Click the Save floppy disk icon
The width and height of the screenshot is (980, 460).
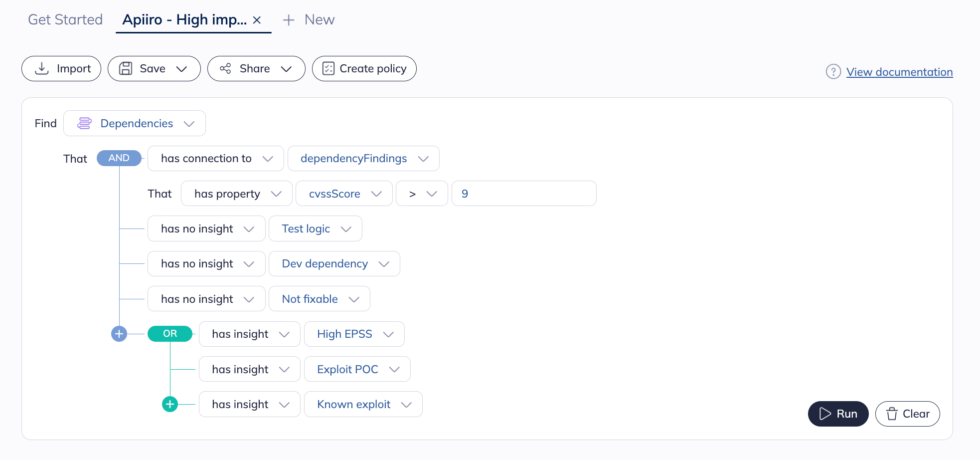pyautogui.click(x=126, y=69)
